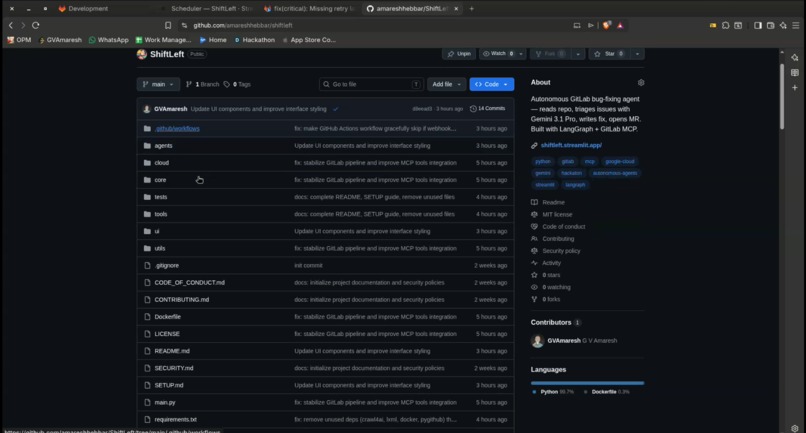Go back in browser history

click(10, 25)
